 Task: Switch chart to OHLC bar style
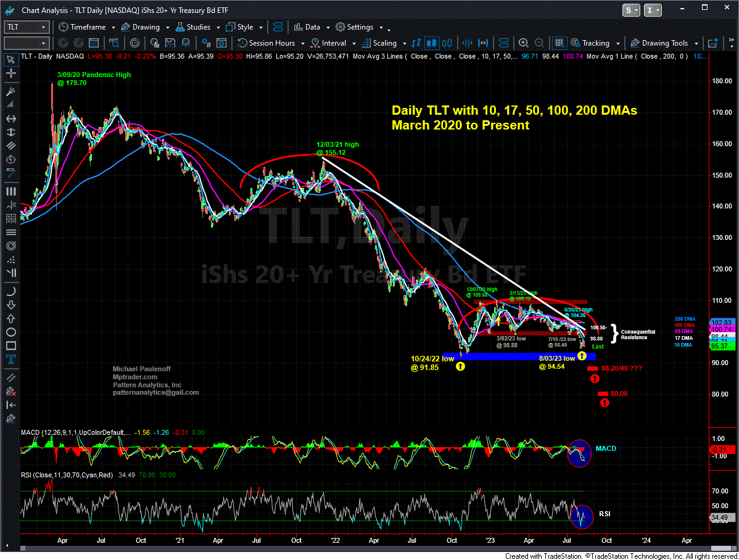point(416,43)
